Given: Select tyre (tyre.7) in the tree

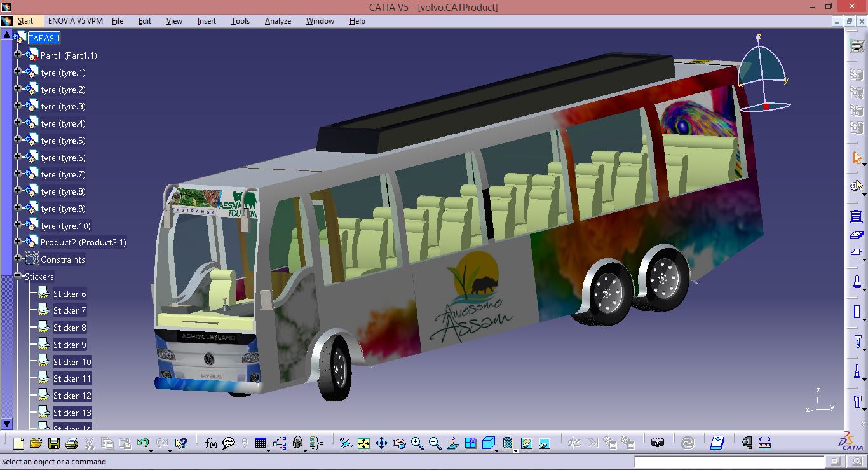Looking at the screenshot, I should click(63, 174).
